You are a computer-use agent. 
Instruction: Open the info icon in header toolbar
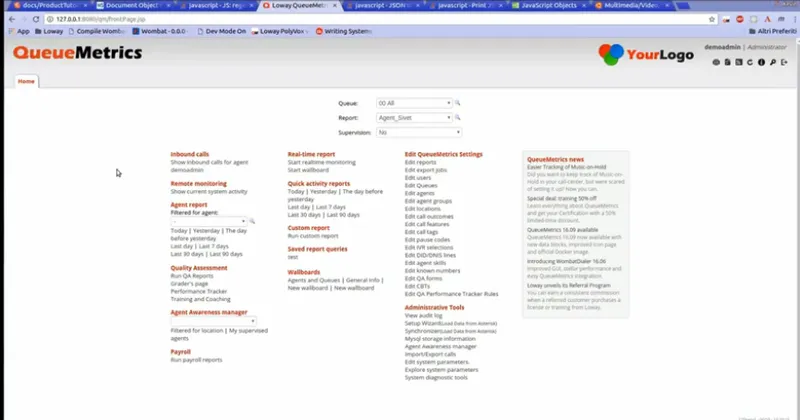coord(761,62)
